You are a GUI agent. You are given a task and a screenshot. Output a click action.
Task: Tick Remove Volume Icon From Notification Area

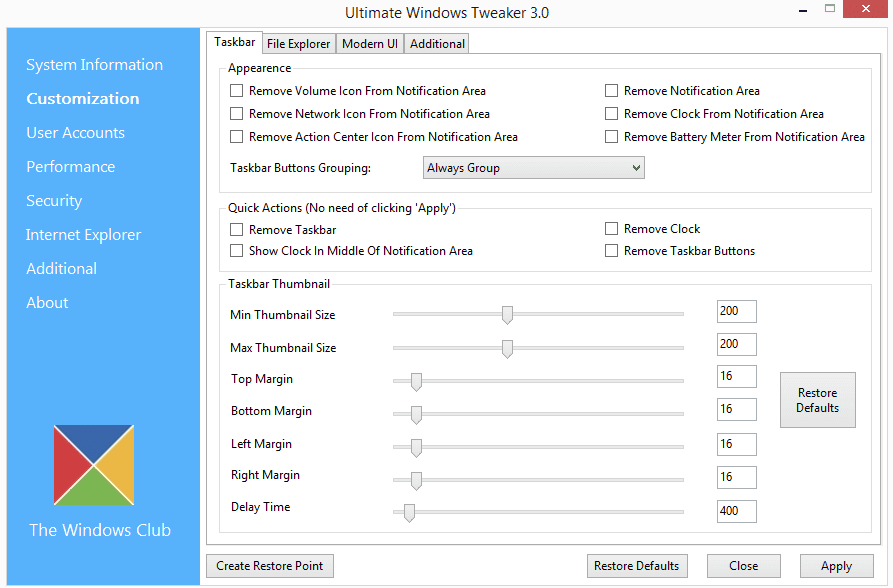236,91
